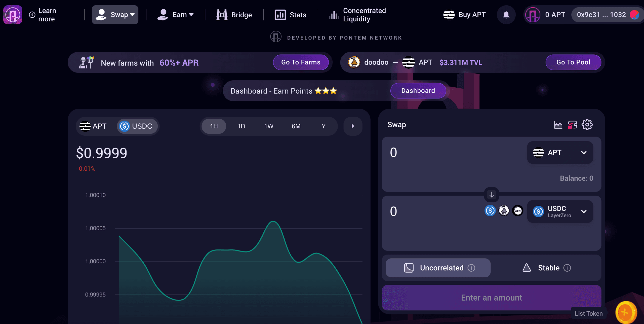
Task: Click the 0x9c31 ... 1032 wallet address
Action: pos(601,15)
